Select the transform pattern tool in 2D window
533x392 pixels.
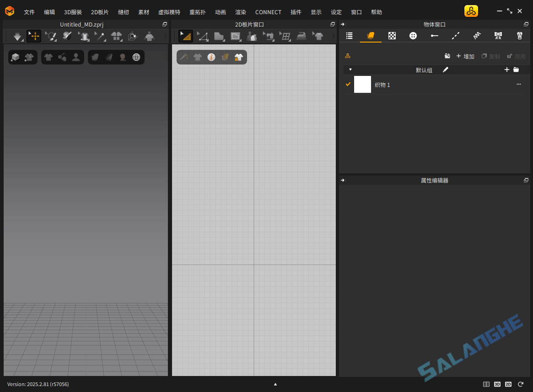point(185,36)
